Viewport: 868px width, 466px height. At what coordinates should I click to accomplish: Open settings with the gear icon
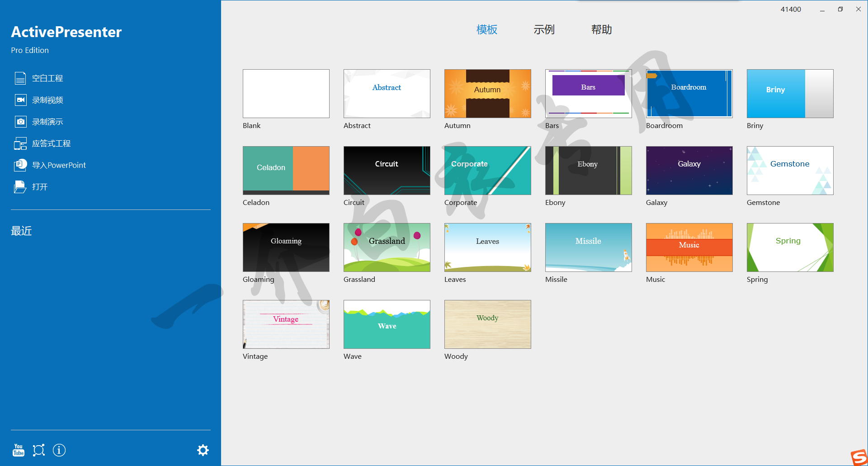click(x=203, y=450)
